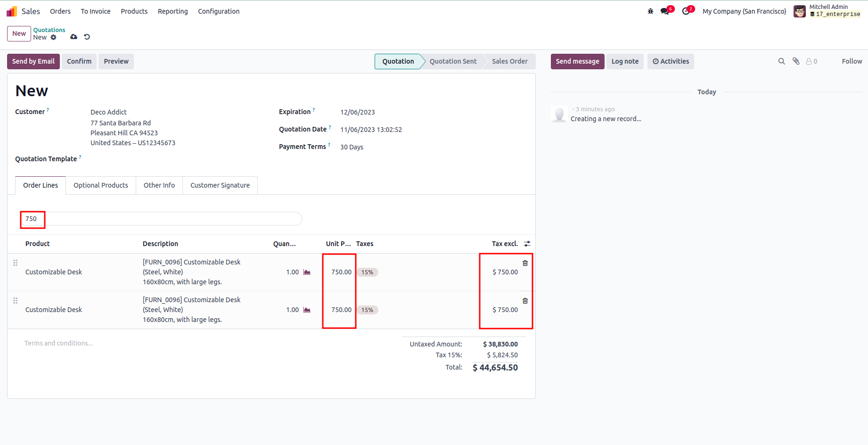The height and width of the screenshot is (445, 868).
Task: Search messages with the magnifier icon
Action: (781, 61)
